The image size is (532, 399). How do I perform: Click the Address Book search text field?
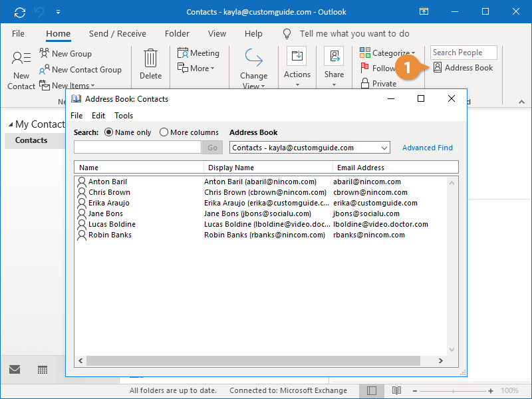[x=138, y=148]
